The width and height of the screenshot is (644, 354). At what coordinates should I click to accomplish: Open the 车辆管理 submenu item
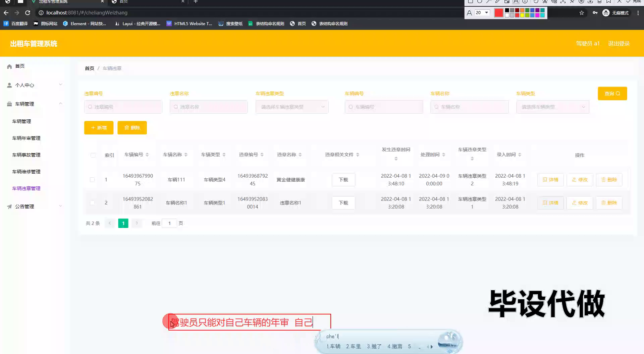[21, 121]
